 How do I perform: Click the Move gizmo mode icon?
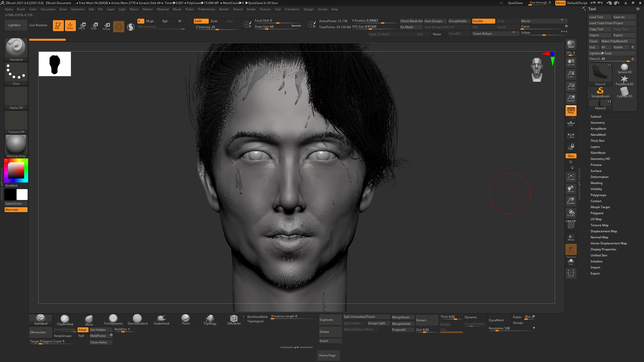[x=82, y=26]
